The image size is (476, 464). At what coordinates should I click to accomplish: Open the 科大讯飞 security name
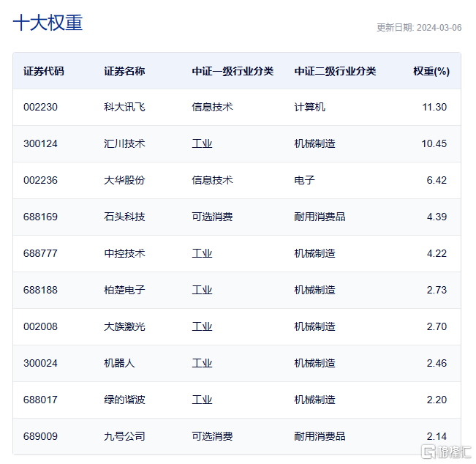click(x=124, y=108)
